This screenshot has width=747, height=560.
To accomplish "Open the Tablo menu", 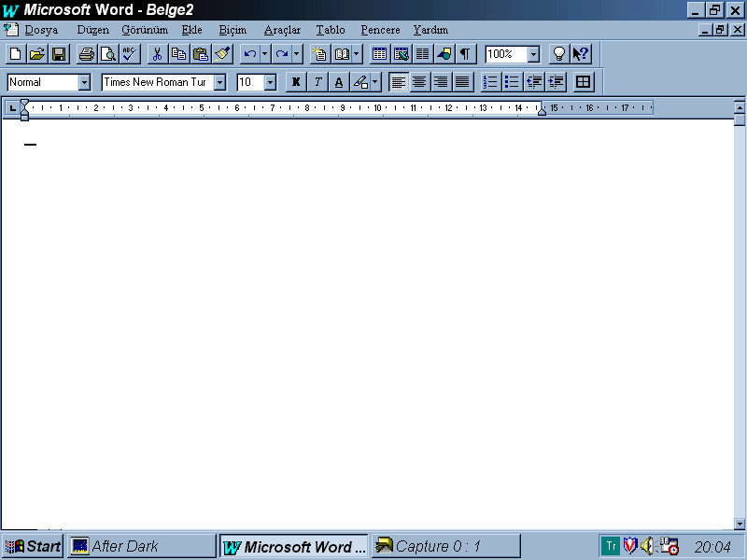I will (331, 30).
